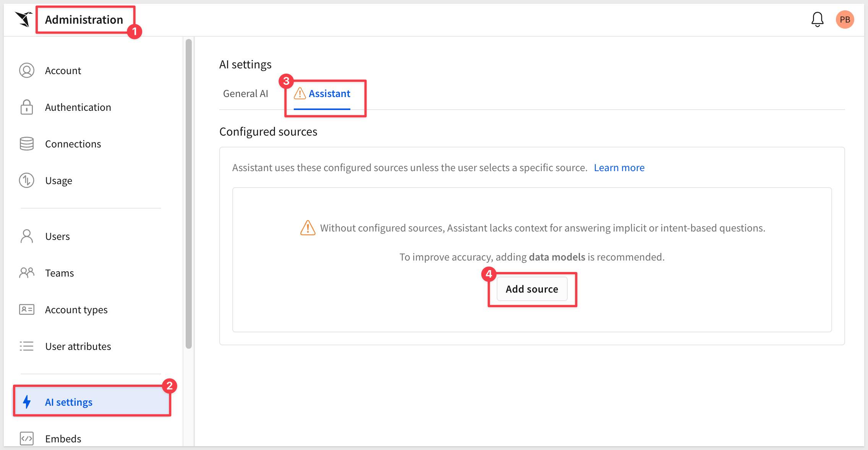Click the Administration header title

coord(84,20)
